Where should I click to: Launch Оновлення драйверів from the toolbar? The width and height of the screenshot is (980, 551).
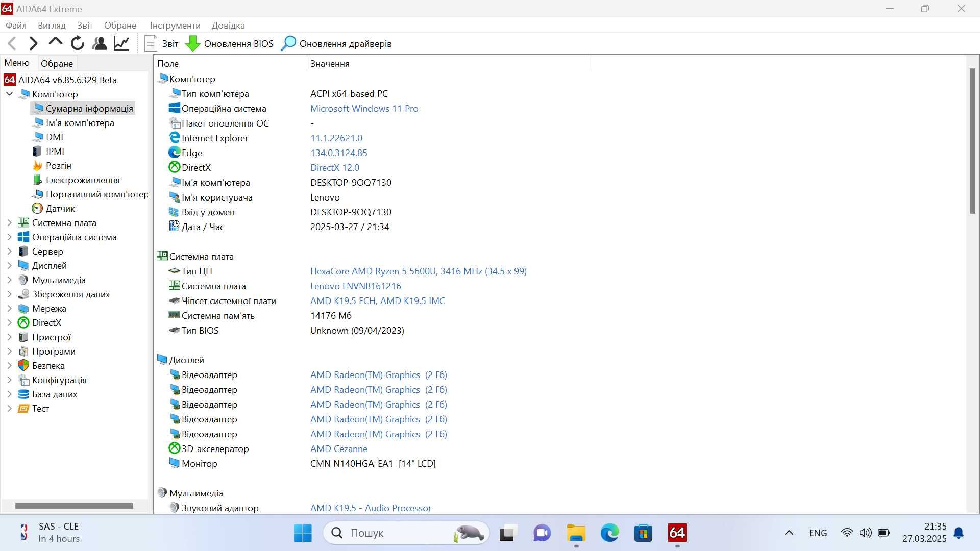[336, 44]
